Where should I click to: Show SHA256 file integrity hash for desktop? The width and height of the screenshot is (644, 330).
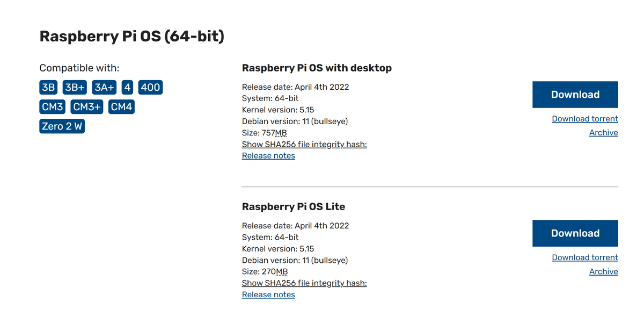(x=304, y=144)
